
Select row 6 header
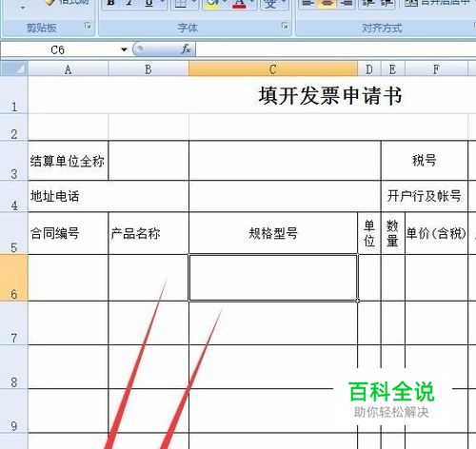[14, 278]
